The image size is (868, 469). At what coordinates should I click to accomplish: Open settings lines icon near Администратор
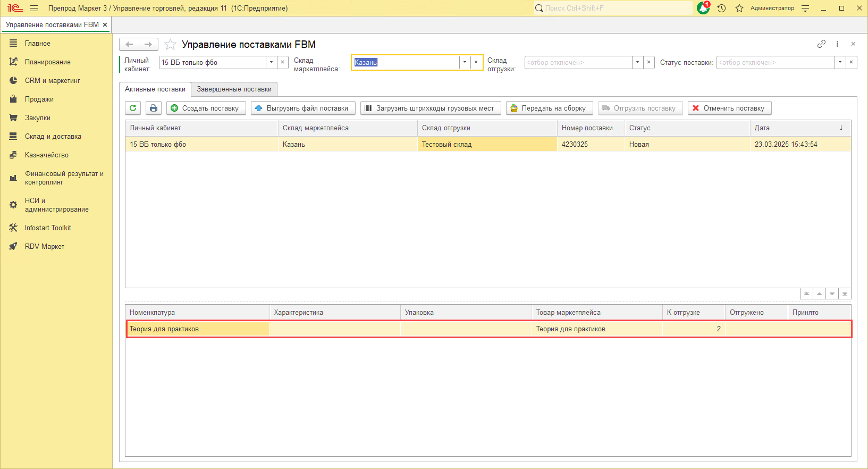[x=805, y=8]
